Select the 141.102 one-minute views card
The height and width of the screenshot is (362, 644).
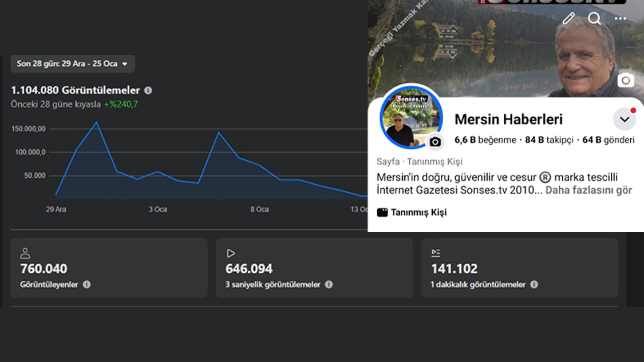(519, 268)
